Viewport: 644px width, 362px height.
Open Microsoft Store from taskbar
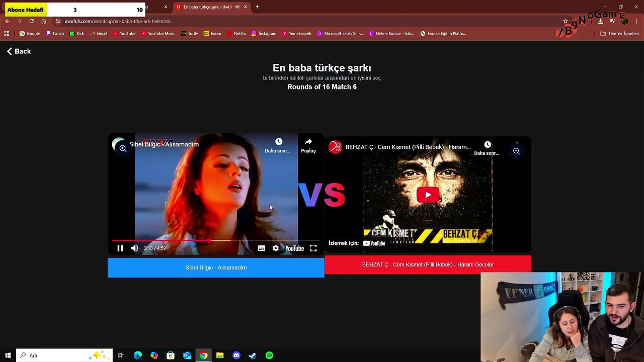coord(171,355)
